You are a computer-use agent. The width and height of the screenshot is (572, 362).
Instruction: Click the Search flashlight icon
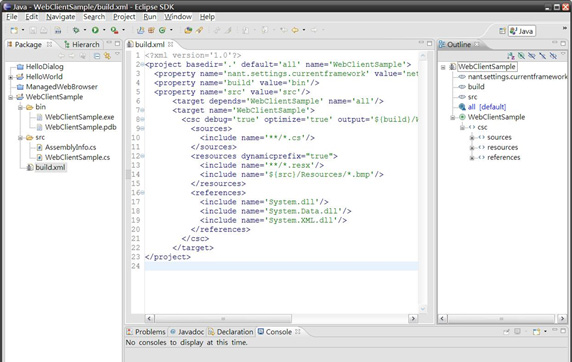(x=199, y=30)
